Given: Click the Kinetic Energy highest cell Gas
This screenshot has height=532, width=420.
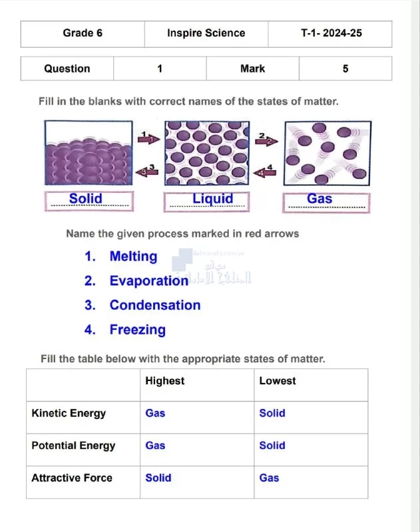Looking at the screenshot, I should (x=155, y=413).
